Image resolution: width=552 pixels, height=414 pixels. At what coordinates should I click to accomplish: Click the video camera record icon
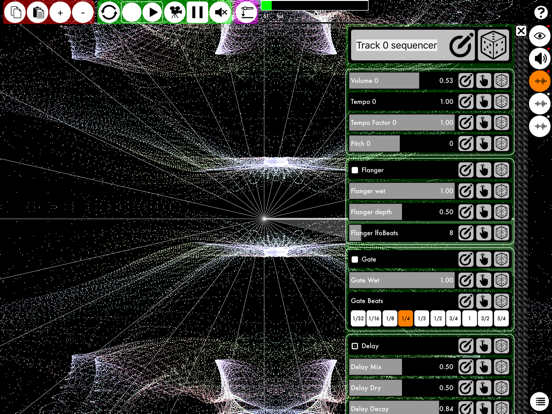(x=175, y=12)
